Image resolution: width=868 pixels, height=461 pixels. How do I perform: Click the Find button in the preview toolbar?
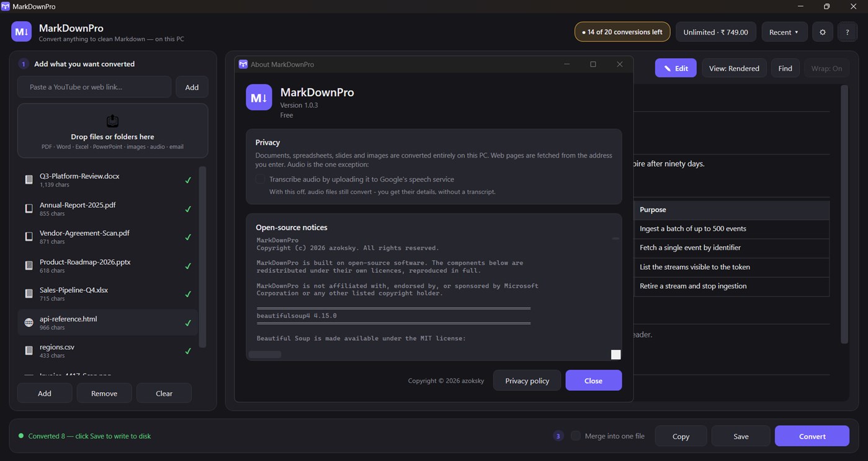tap(785, 68)
